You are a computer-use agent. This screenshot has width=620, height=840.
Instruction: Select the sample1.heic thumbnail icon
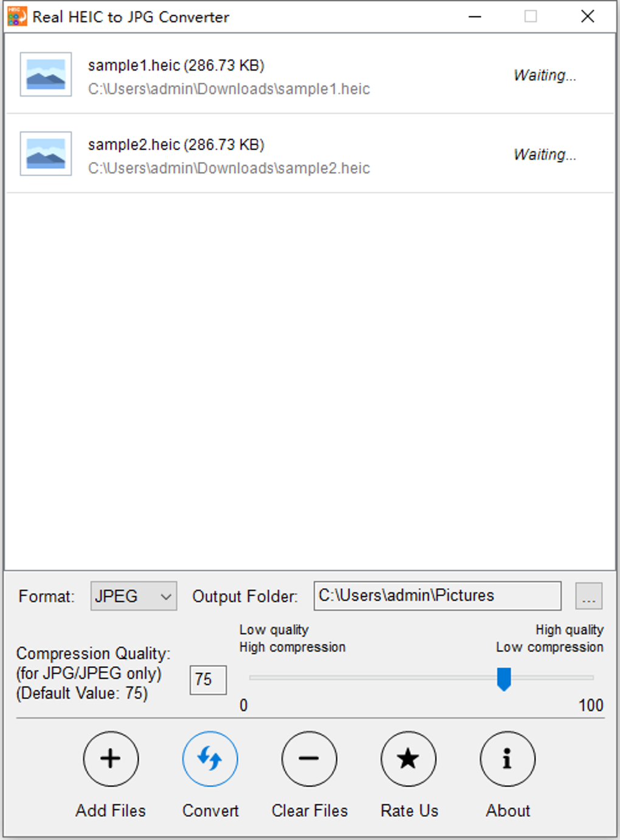[x=46, y=75]
